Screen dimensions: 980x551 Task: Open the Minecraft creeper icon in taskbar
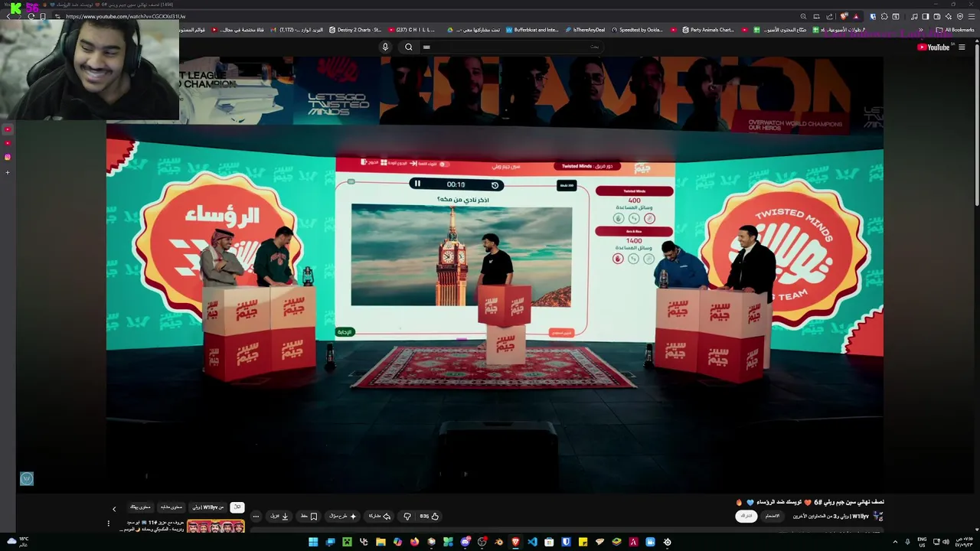[347, 542]
